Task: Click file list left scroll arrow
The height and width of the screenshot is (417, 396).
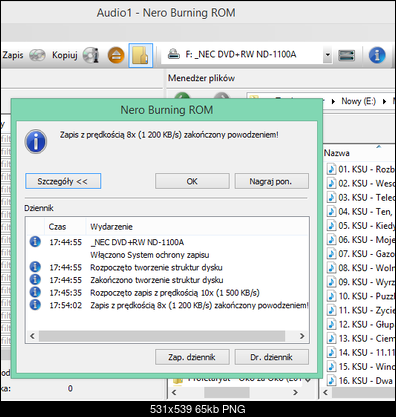Action: [x=326, y=392]
